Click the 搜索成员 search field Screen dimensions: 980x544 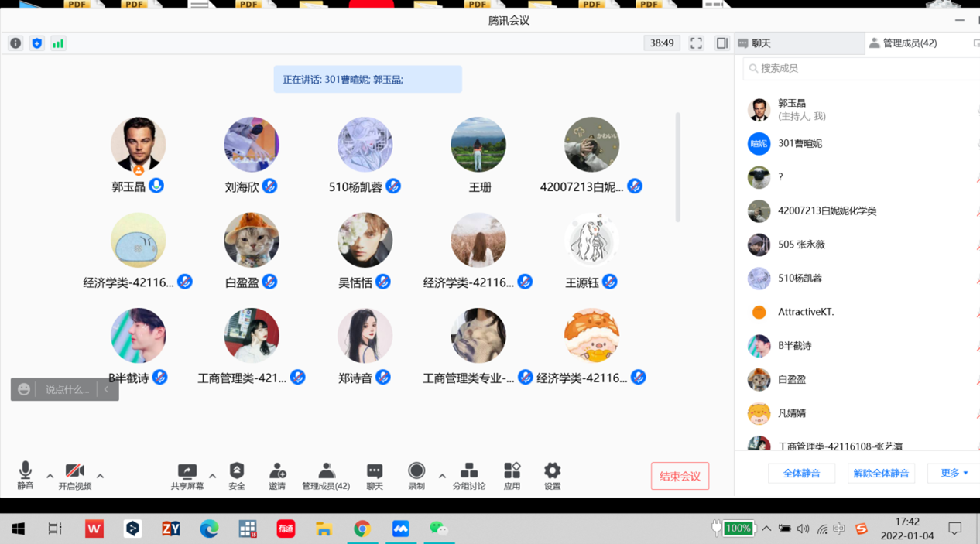(859, 68)
